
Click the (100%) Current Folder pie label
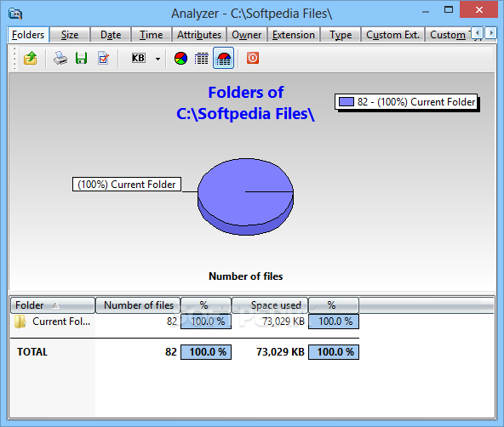point(127,185)
